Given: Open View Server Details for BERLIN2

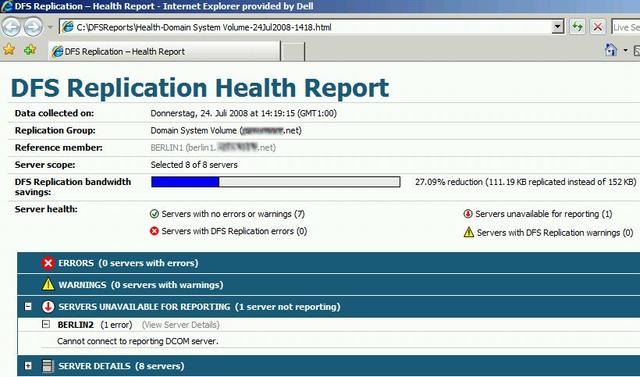Looking at the screenshot, I should [181, 325].
